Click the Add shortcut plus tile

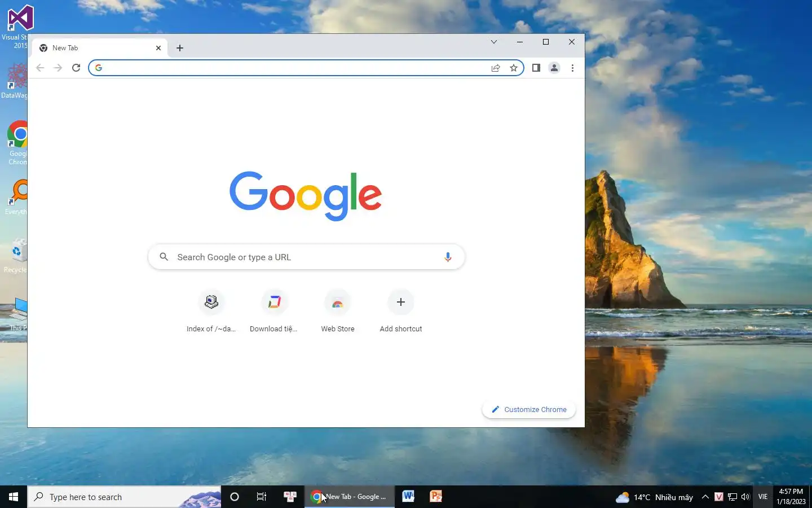pyautogui.click(x=401, y=312)
